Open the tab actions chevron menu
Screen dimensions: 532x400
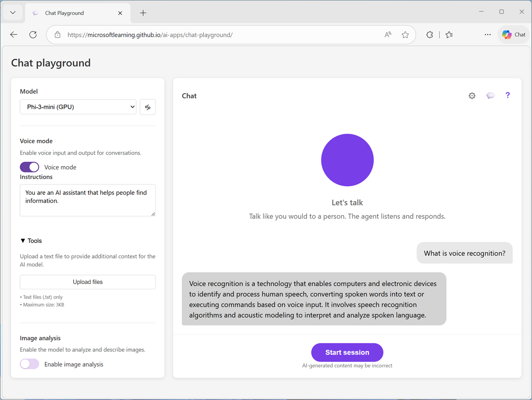(12, 12)
